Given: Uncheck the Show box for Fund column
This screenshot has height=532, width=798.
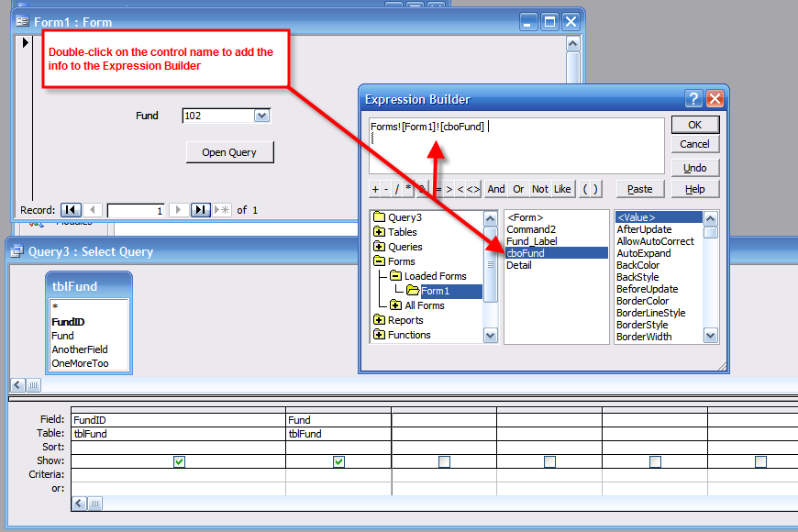Looking at the screenshot, I should 338,461.
